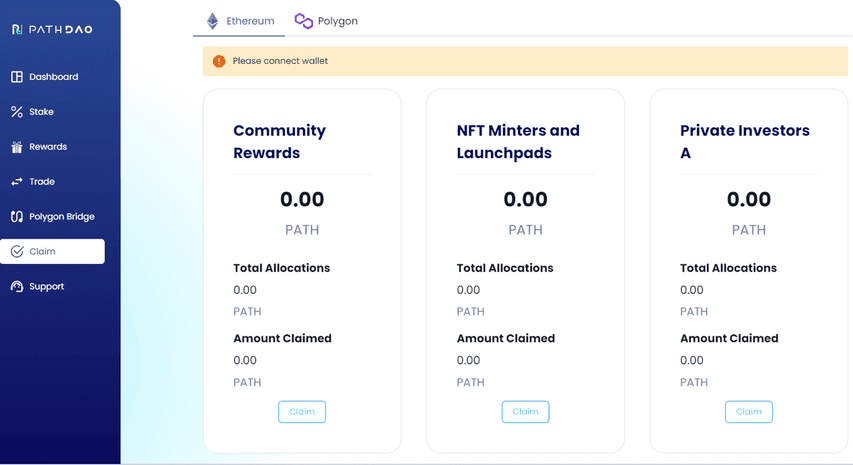Select the Claim sidebar item
Image resolution: width=853 pixels, height=465 pixels.
(53, 251)
